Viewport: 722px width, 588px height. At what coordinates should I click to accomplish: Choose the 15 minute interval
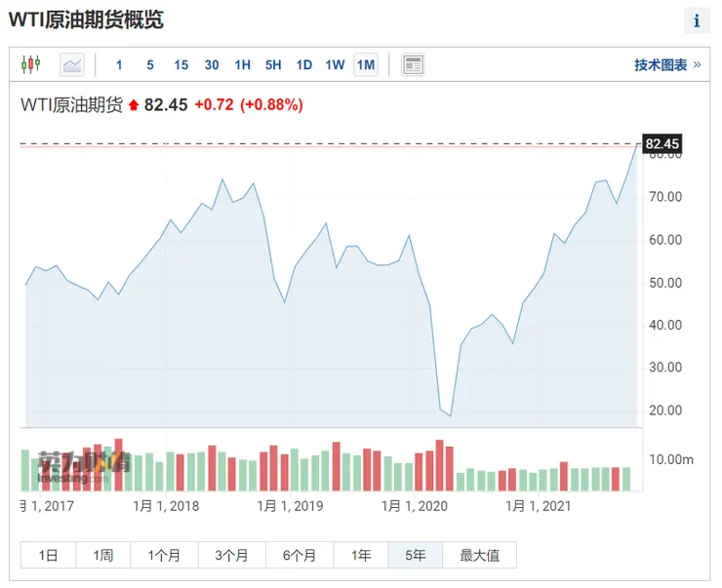[x=180, y=65]
